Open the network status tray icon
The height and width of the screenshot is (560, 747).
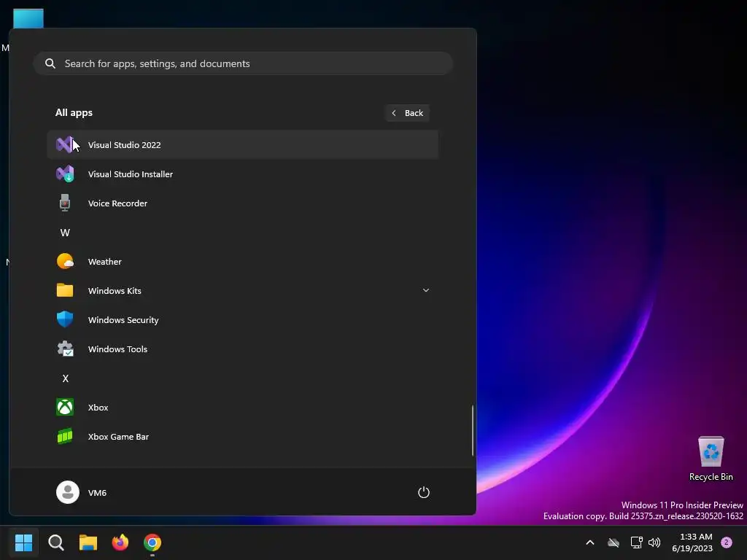click(x=636, y=542)
